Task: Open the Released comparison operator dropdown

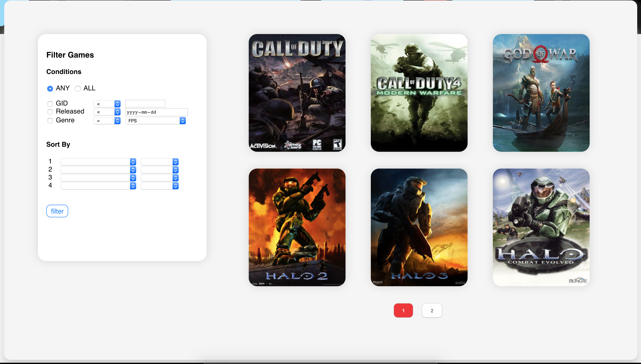Action: (107, 112)
